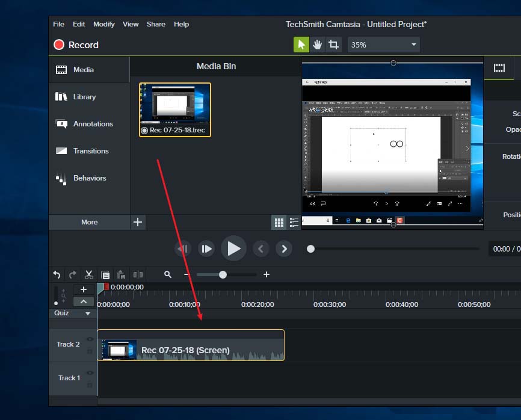The height and width of the screenshot is (420, 521).
Task: Open the Share menu
Action: (x=156, y=24)
